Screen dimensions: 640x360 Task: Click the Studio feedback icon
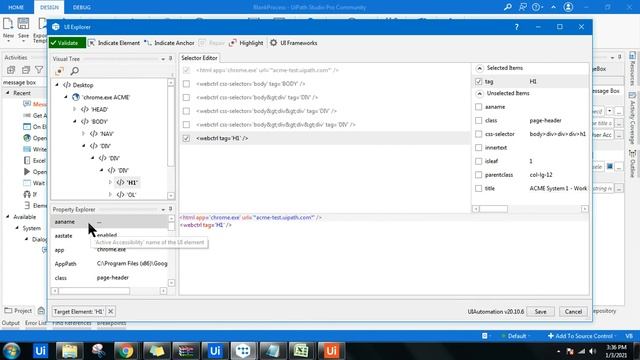click(523, 7)
